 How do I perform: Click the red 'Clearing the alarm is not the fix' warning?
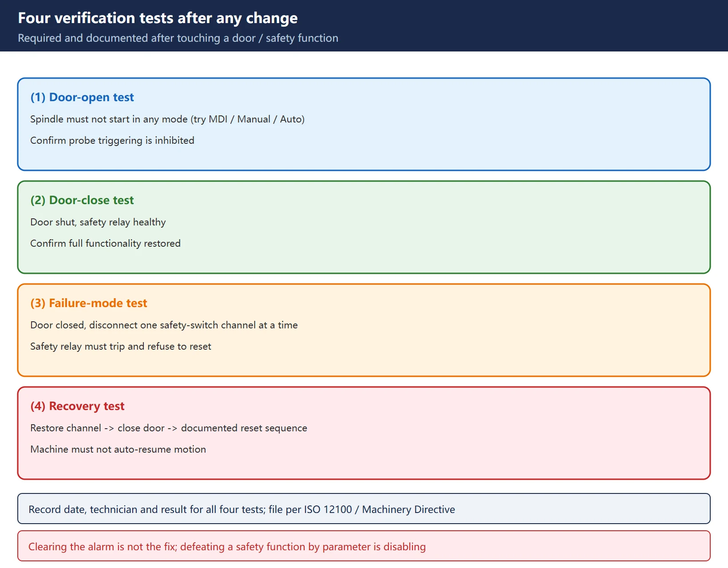(x=364, y=546)
